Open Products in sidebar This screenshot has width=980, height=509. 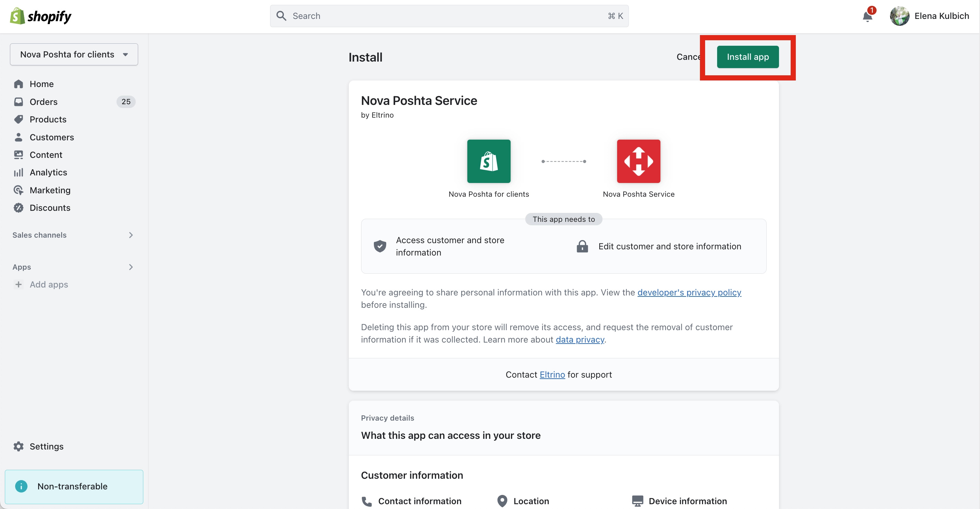pyautogui.click(x=48, y=119)
